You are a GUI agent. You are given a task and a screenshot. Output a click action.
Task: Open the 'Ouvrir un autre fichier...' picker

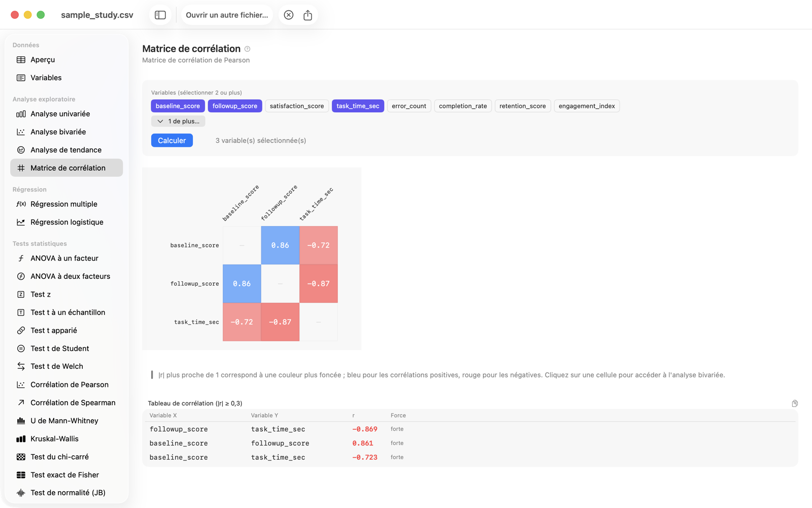(227, 15)
